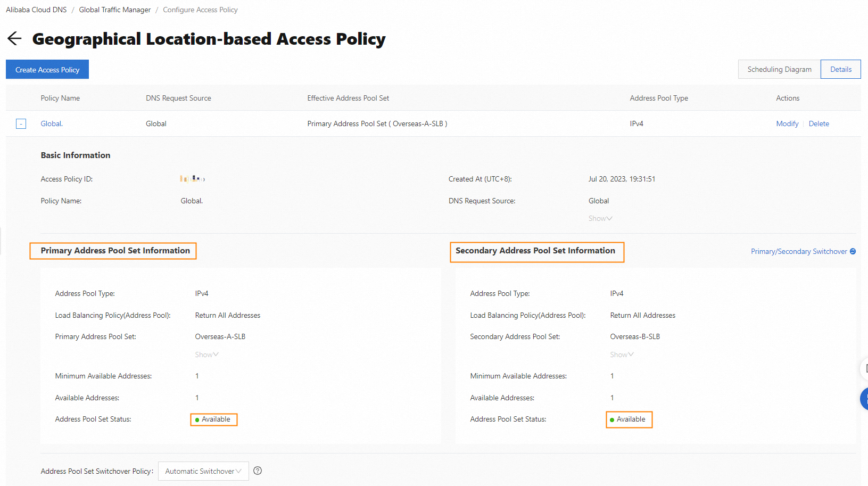Open Global Traffic Manager breadcrumb
This screenshot has height=486, width=868.
[115, 10]
